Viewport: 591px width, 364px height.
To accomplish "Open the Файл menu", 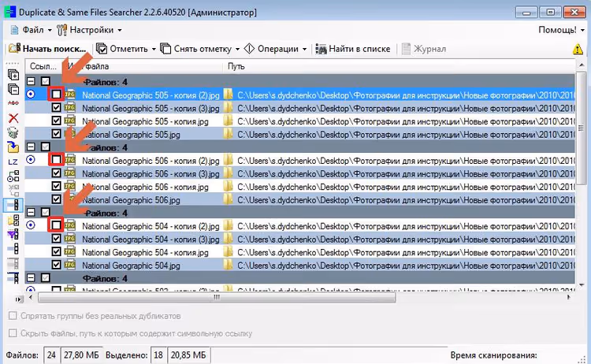I will pyautogui.click(x=32, y=30).
